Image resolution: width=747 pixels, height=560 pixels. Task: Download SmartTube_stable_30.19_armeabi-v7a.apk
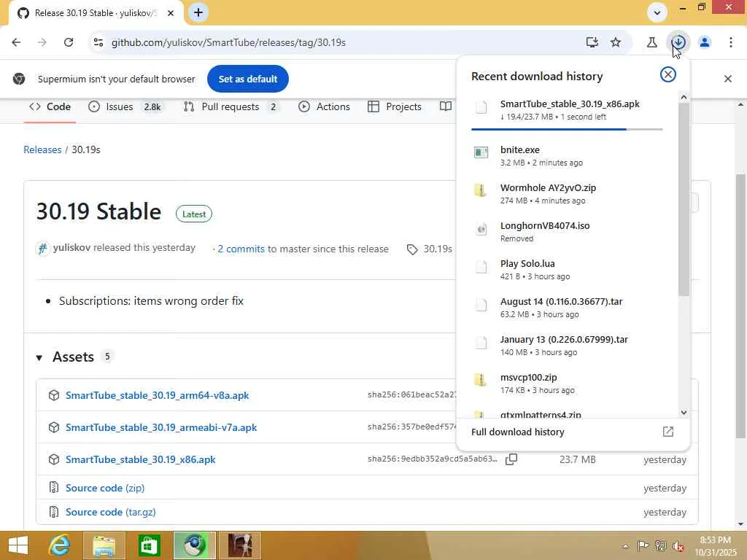click(x=161, y=427)
